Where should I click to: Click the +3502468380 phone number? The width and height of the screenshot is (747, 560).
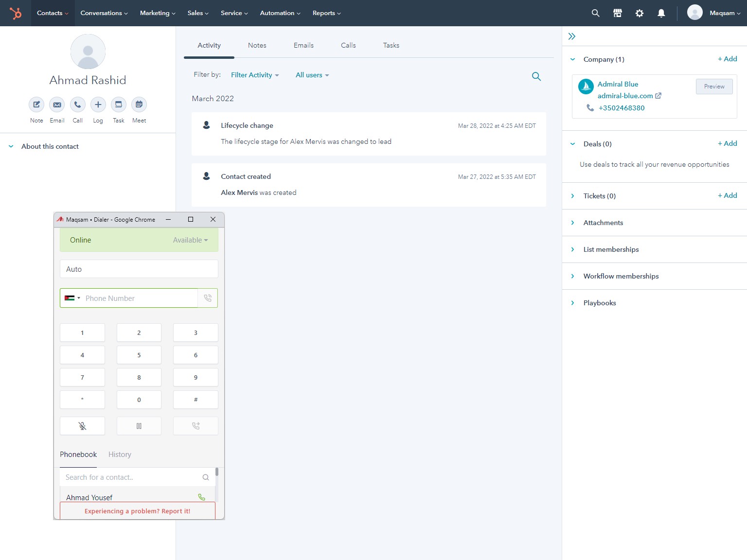pyautogui.click(x=622, y=108)
